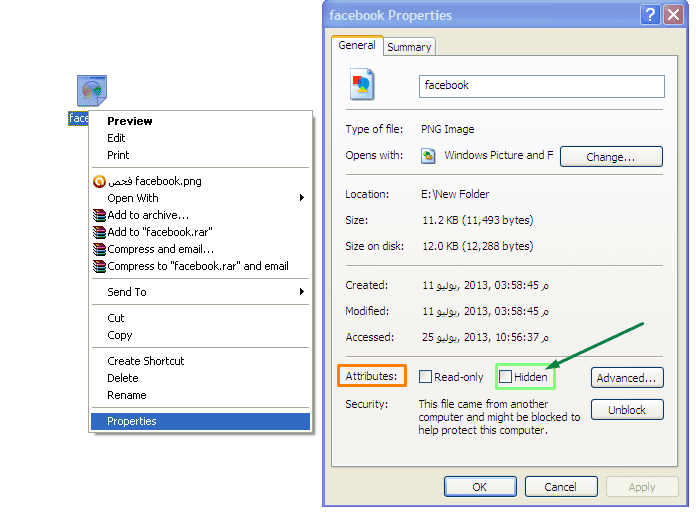Click the desktop file label 'face'
Screen dimensions: 696x515
coord(78,118)
